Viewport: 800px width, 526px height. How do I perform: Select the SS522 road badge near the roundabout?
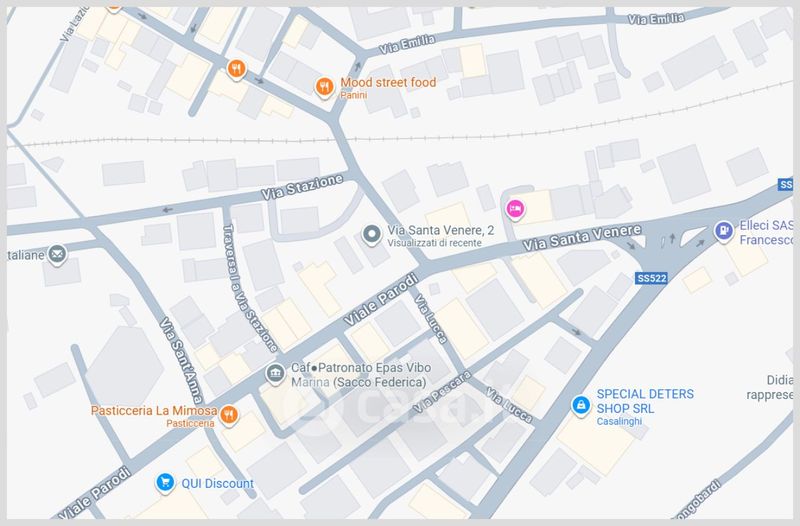tap(651, 279)
